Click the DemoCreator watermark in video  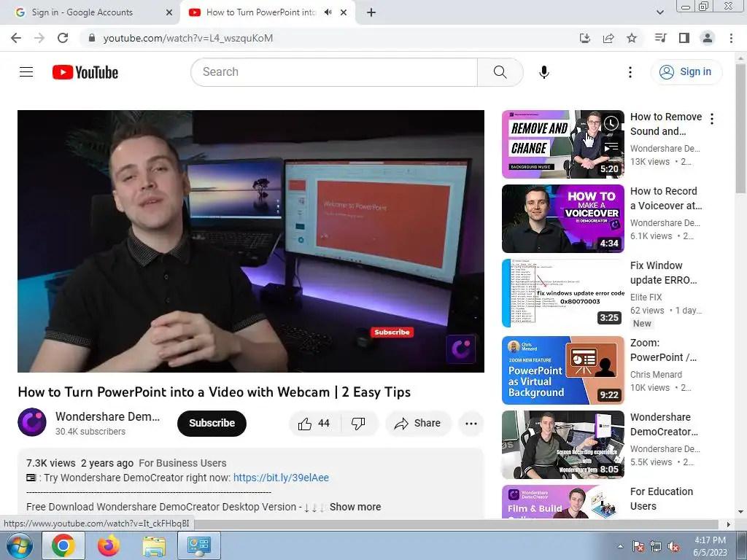pyautogui.click(x=461, y=349)
